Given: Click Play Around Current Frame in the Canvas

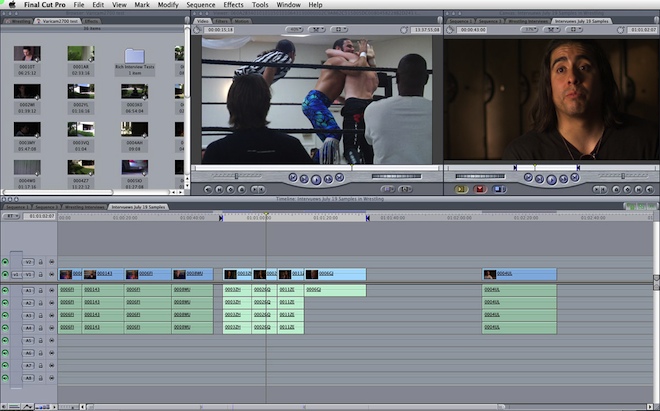Looking at the screenshot, I should tap(564, 179).
